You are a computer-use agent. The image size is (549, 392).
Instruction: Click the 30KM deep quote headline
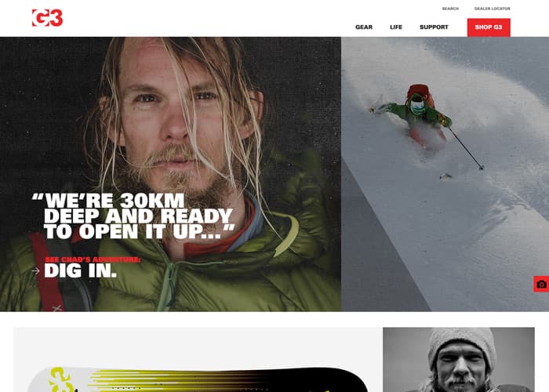point(133,216)
